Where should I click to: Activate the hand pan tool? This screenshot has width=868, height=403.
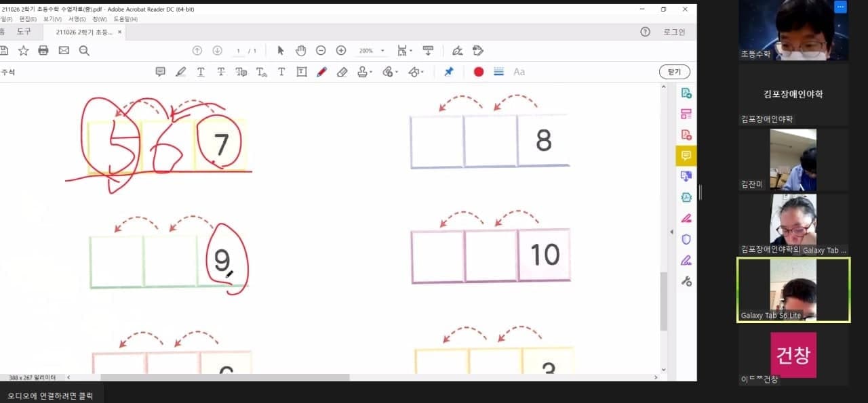[x=301, y=51]
